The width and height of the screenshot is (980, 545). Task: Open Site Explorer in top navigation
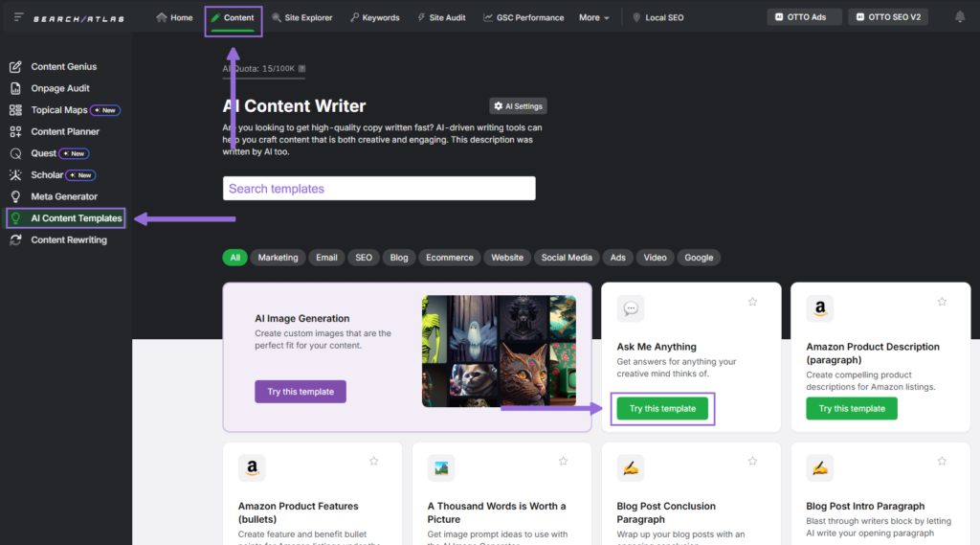pyautogui.click(x=301, y=17)
